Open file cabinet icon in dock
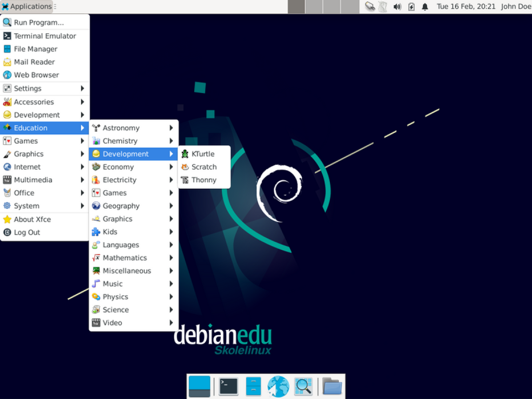The image size is (532, 399). [x=253, y=386]
